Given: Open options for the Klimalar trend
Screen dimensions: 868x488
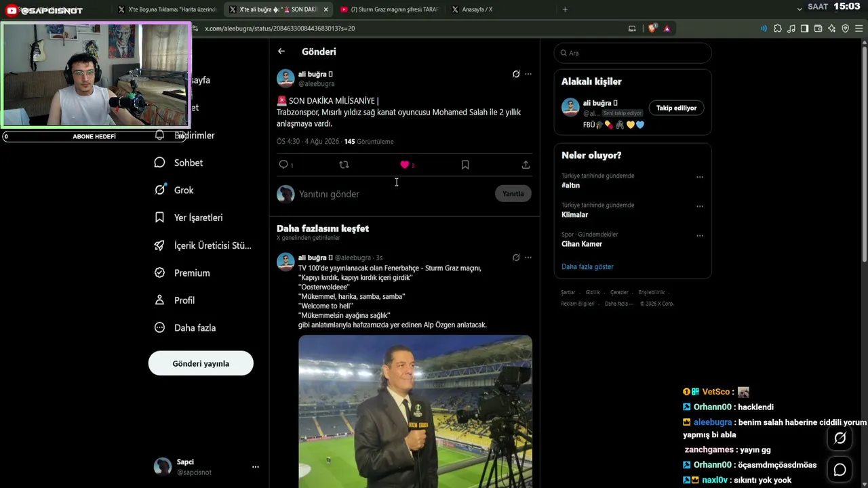Looking at the screenshot, I should point(700,206).
